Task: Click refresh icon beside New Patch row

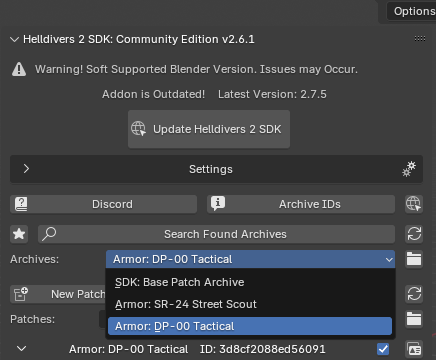Action: click(x=414, y=294)
